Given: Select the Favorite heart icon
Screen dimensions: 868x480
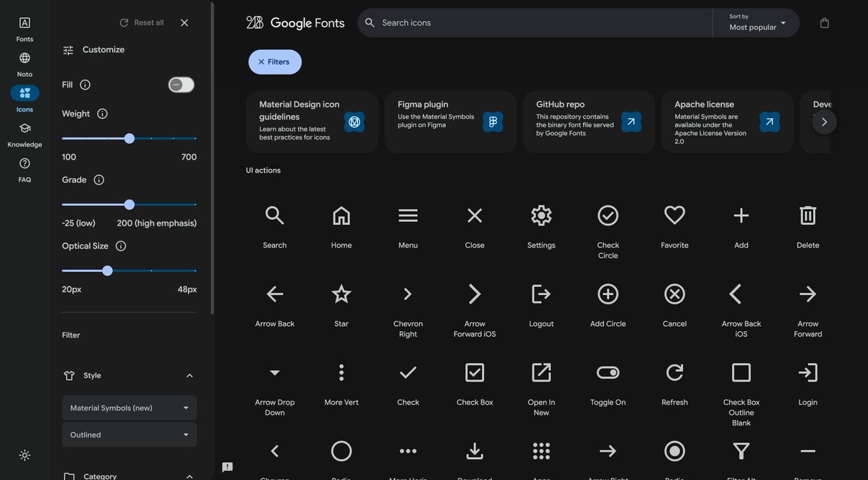Looking at the screenshot, I should point(675,215).
